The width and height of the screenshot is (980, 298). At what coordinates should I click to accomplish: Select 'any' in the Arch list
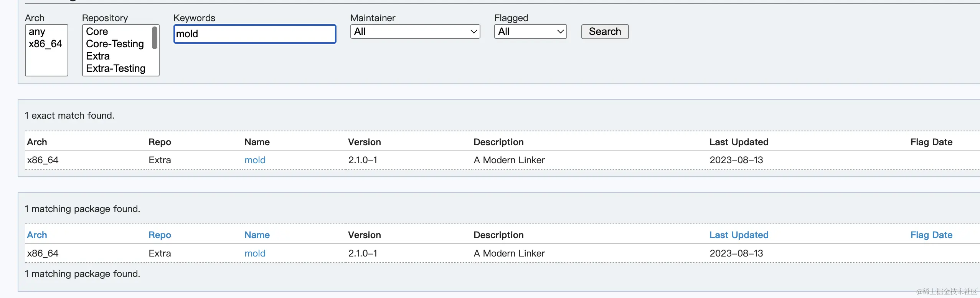point(37,31)
